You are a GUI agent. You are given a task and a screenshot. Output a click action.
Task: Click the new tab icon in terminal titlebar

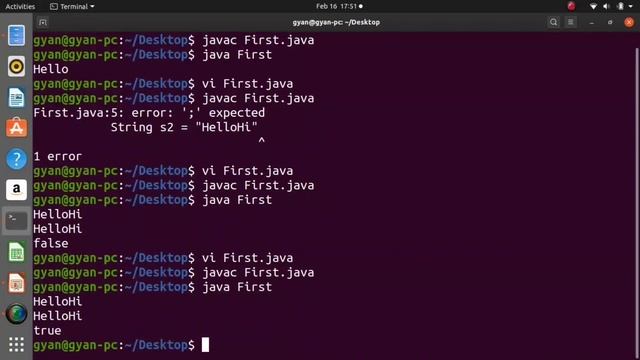click(42, 22)
